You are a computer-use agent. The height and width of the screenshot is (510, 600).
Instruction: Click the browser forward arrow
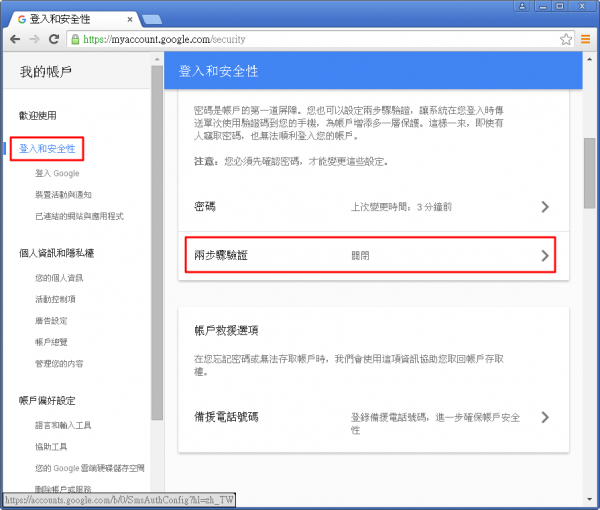point(36,39)
